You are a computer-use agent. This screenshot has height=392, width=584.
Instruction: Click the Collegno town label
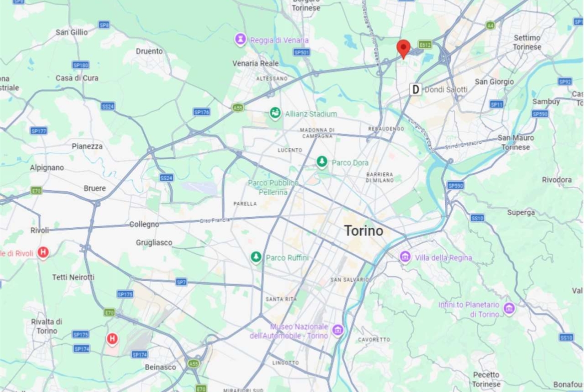(x=144, y=224)
